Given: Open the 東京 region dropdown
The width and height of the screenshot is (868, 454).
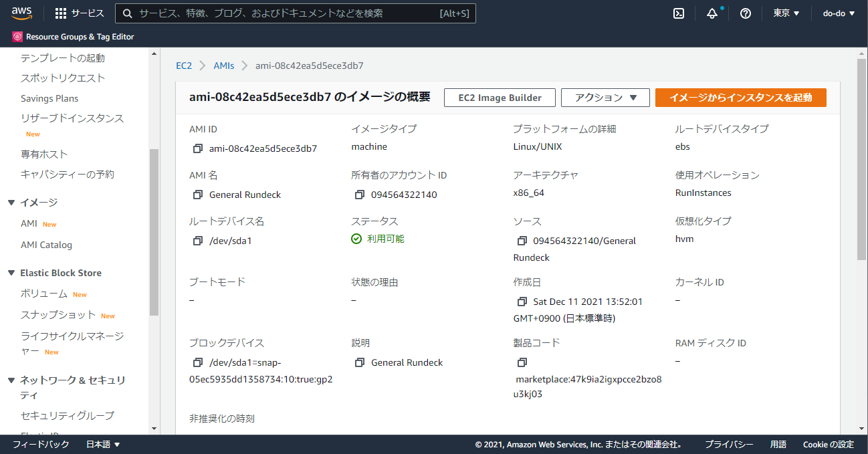Looking at the screenshot, I should (x=786, y=13).
